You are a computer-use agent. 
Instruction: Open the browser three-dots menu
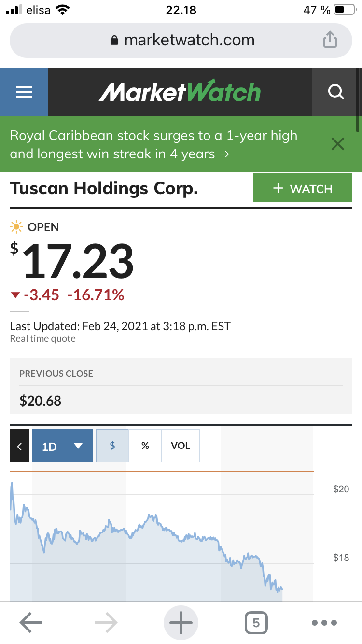point(324,623)
